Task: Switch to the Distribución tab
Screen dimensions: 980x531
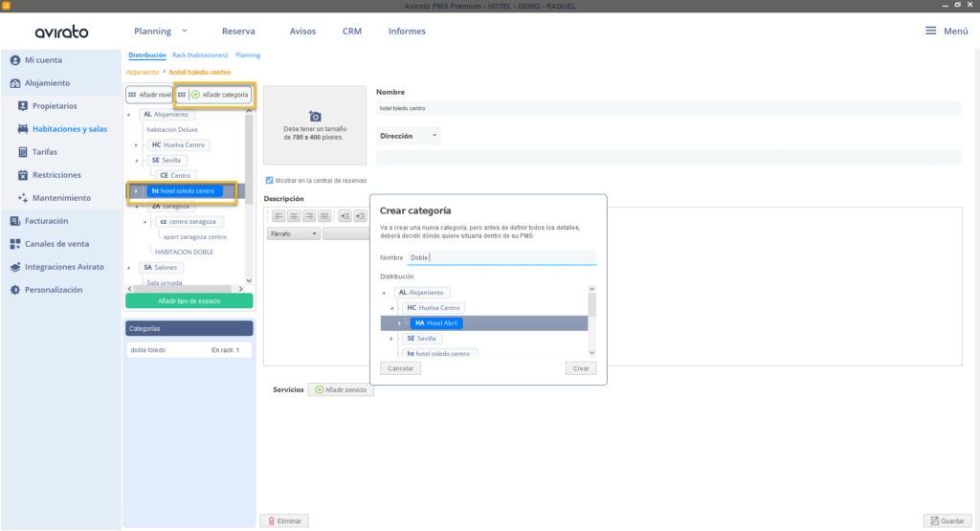Action: (147, 55)
